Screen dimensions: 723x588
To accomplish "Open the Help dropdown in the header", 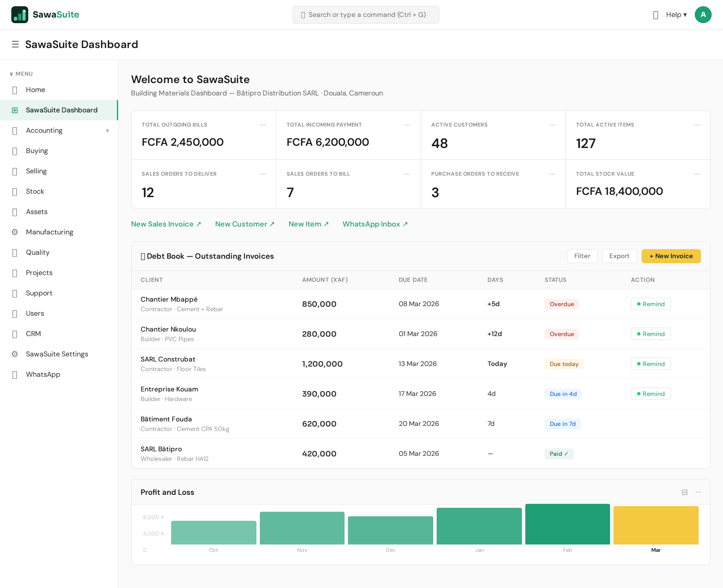I will pos(676,15).
